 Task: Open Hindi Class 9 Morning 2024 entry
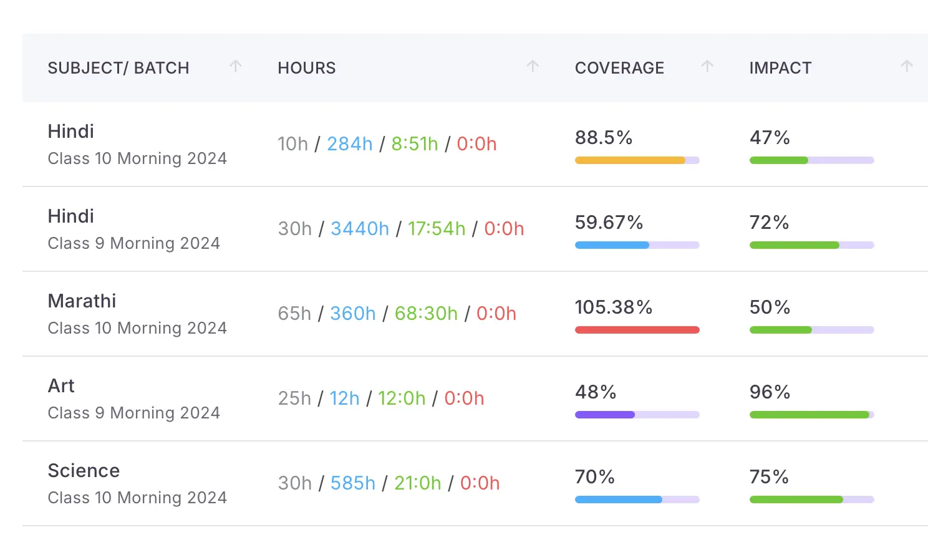coord(133,229)
